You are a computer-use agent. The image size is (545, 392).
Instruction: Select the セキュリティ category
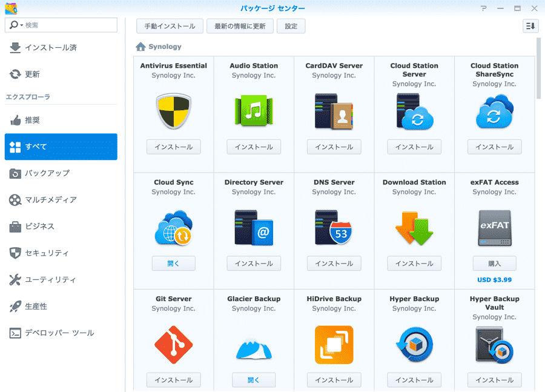point(61,253)
